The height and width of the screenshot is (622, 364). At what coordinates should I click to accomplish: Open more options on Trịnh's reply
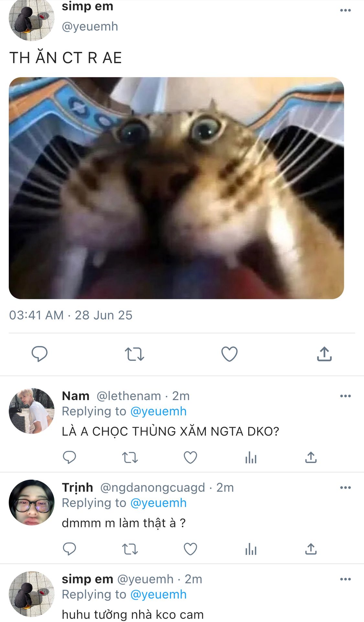coord(345,488)
